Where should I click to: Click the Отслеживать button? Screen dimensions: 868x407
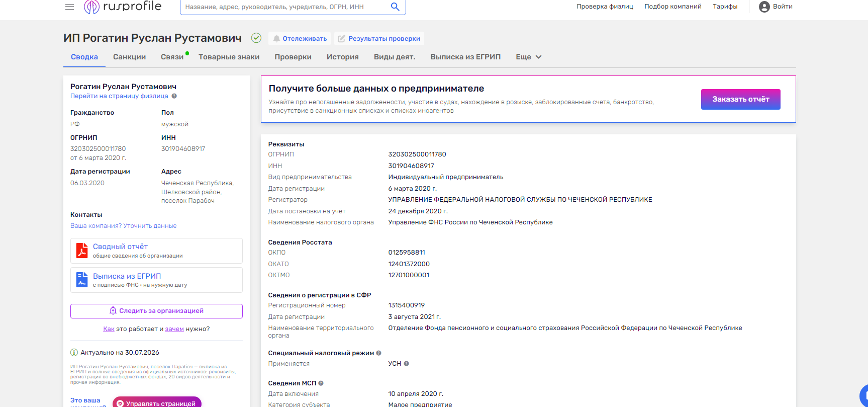(x=300, y=39)
